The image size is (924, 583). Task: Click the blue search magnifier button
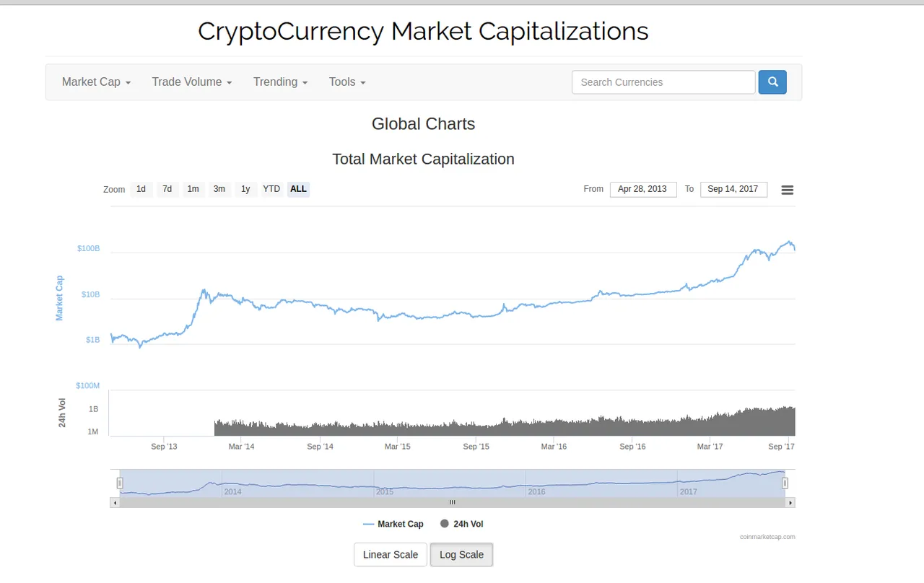(x=772, y=82)
